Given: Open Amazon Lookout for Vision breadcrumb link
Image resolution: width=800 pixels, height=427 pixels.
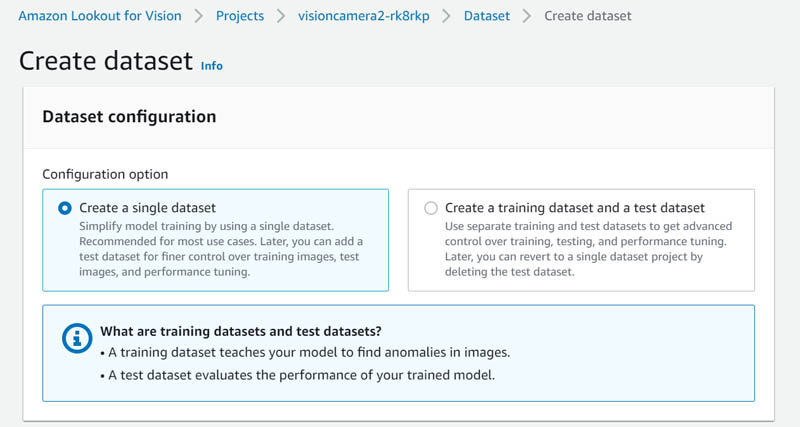Looking at the screenshot, I should 100,16.
